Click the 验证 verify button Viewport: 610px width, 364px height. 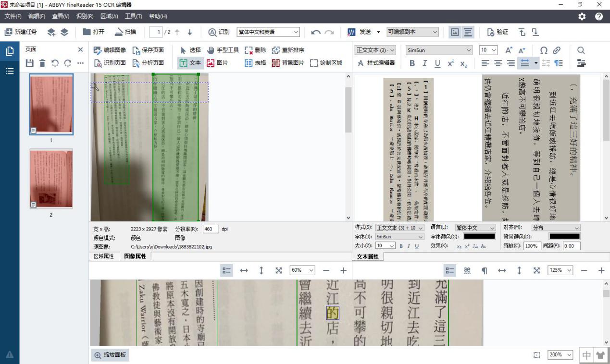point(498,32)
